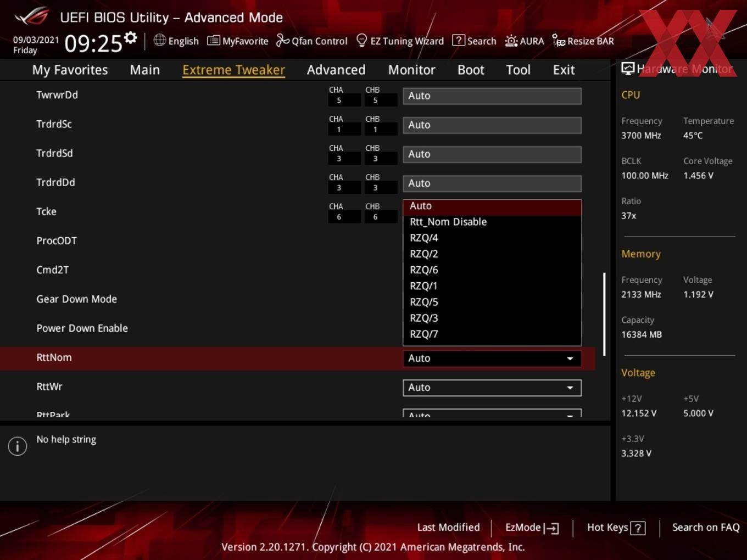Click the settings list scrollbar

604,314
